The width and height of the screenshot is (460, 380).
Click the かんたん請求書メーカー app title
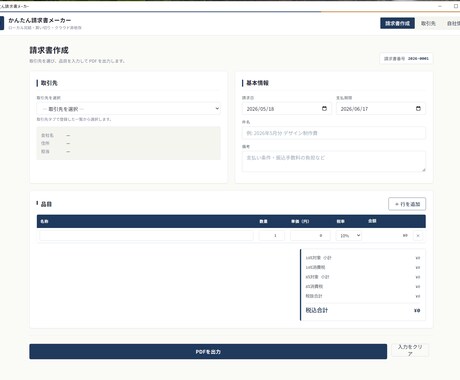(40, 20)
